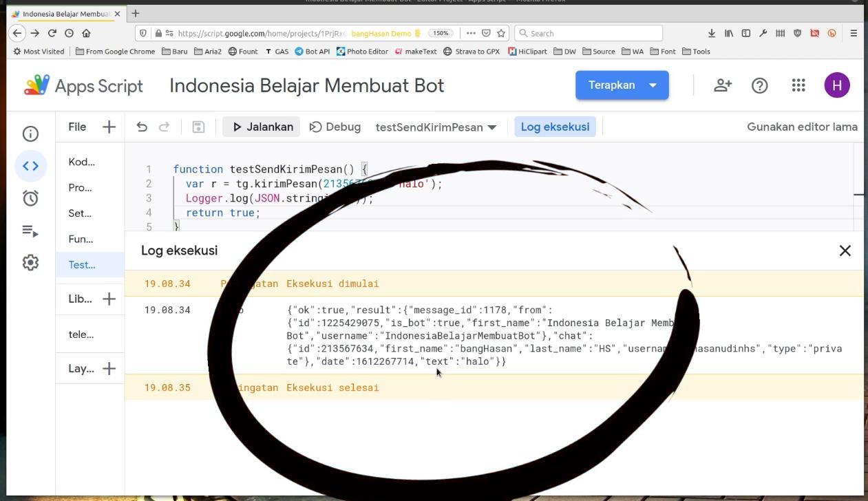Undo the last code edit
Viewport: 868px width, 501px height.
click(142, 127)
